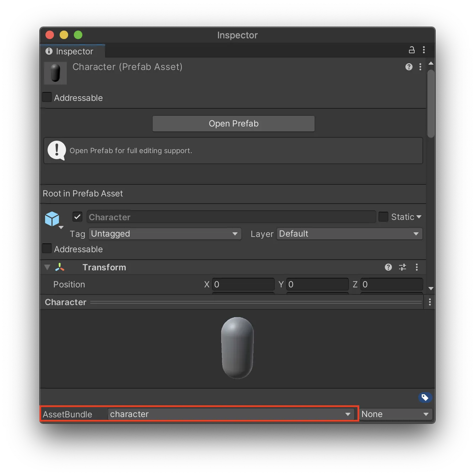Open the prefab asset header kebab menu

(420, 67)
